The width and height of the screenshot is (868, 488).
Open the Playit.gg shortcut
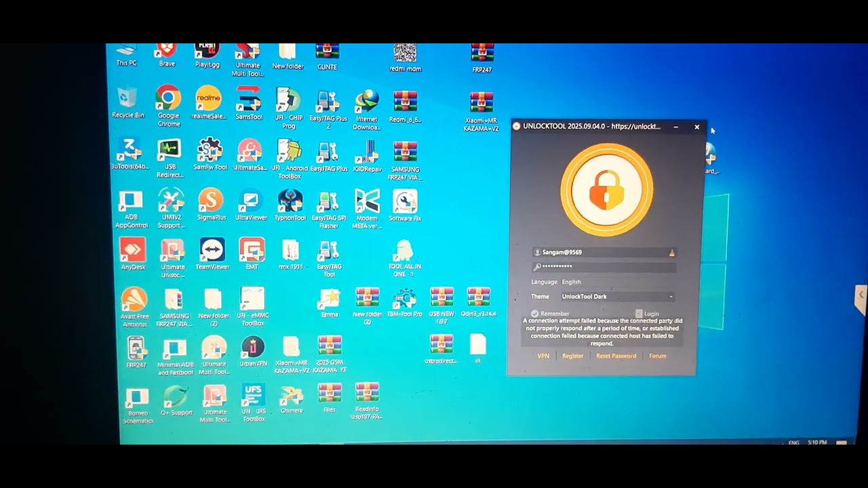[207, 55]
